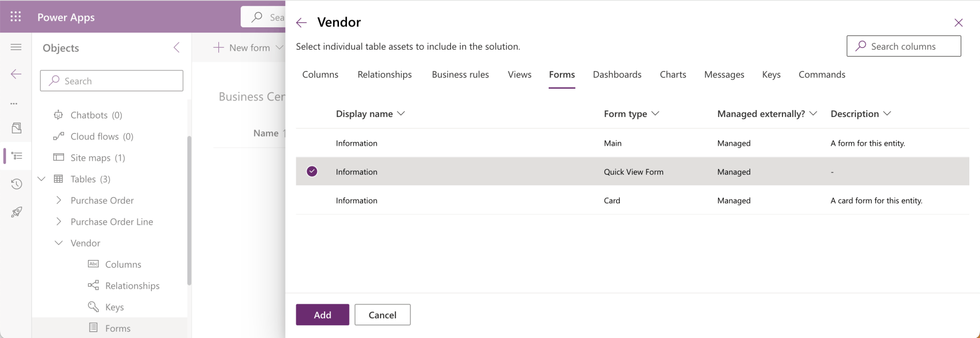Click the Cancel button
The height and width of the screenshot is (338, 980).
(382, 315)
